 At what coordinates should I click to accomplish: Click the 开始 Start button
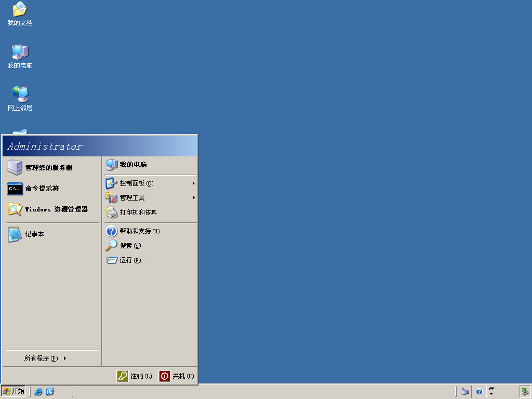point(13,391)
